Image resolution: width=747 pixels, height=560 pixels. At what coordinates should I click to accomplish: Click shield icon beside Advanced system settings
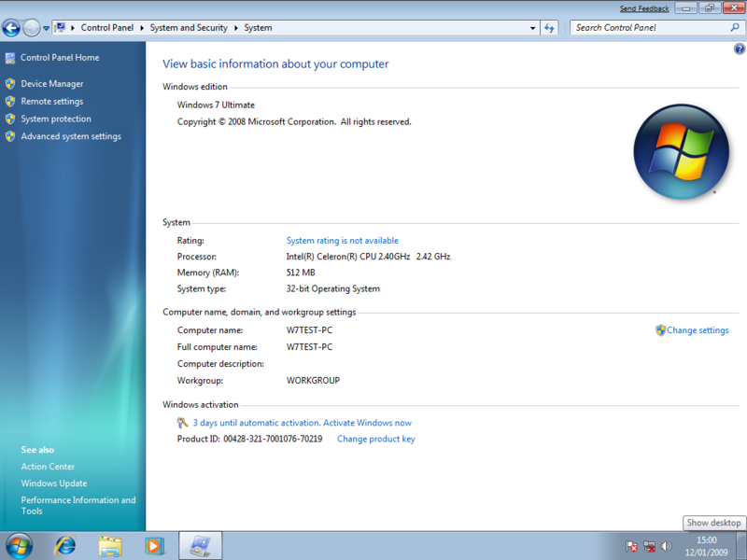pos(10,136)
